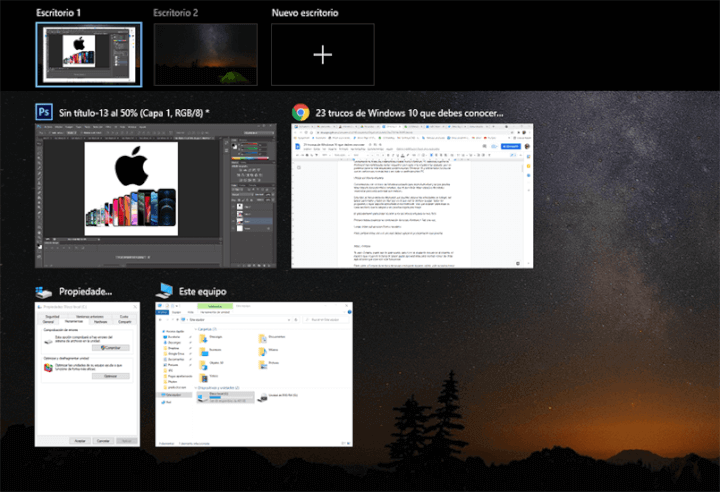
Task: Click the Photoshop Ps icon beside window title
Action: (x=44, y=112)
